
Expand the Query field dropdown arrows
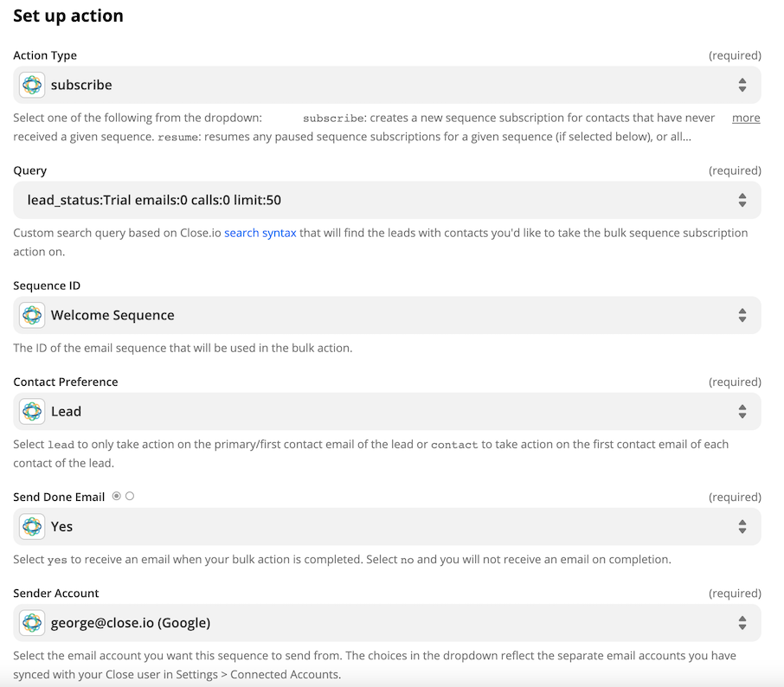742,200
